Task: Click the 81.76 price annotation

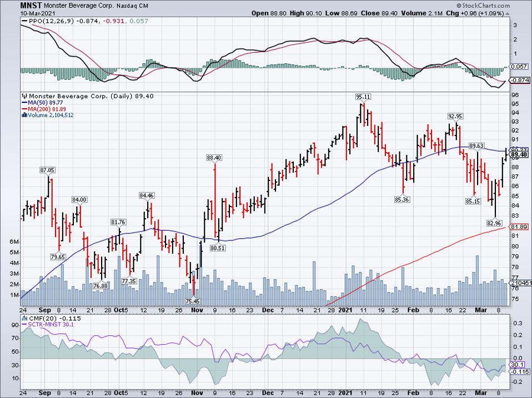Action: pos(118,222)
